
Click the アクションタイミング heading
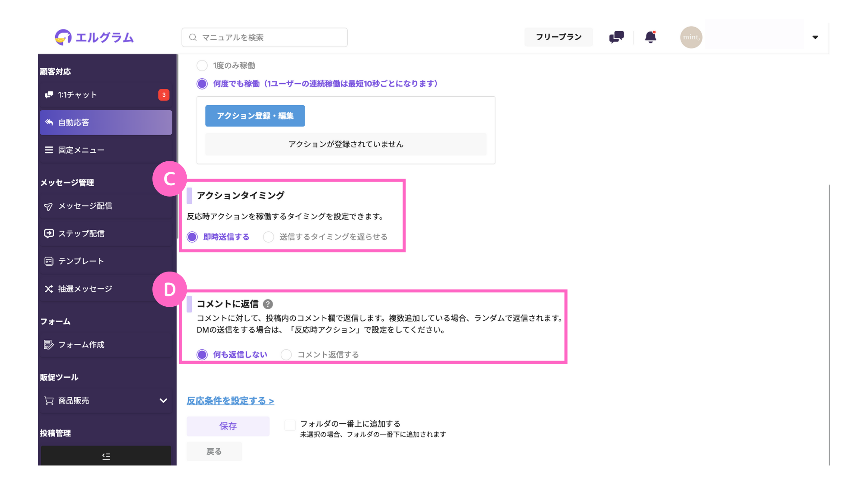pyautogui.click(x=240, y=196)
